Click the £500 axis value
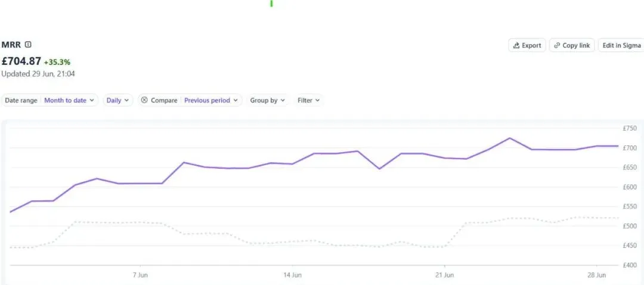This screenshot has height=285, width=644. pos(630,227)
